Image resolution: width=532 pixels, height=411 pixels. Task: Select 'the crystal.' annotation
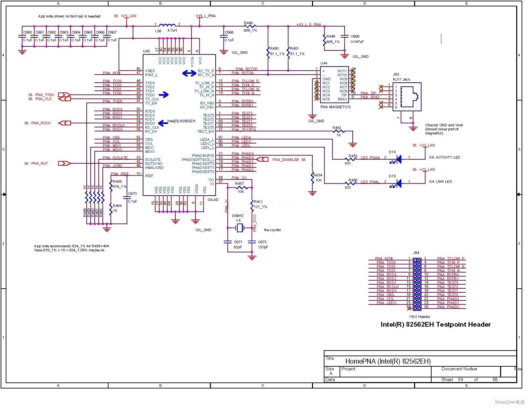273,230
